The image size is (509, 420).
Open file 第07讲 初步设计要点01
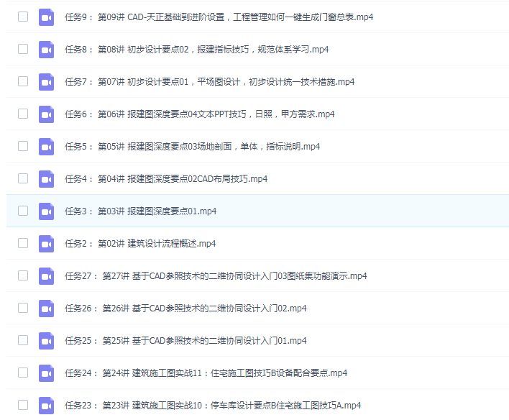click(x=210, y=81)
